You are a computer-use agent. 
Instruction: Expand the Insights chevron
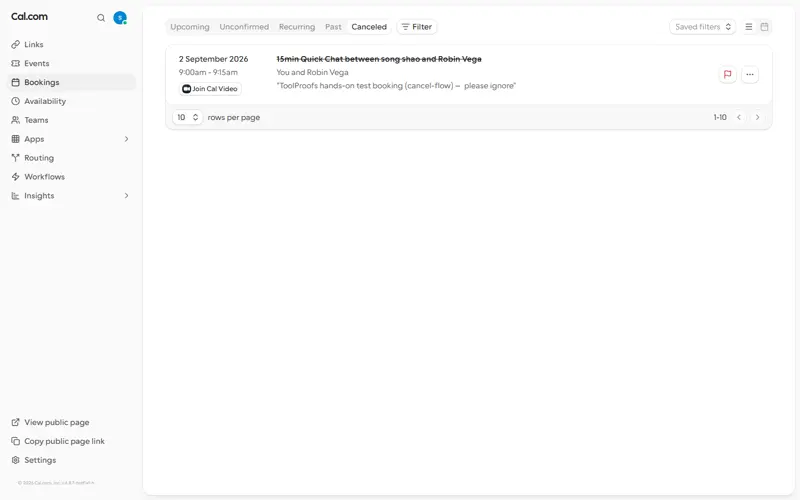(127, 195)
